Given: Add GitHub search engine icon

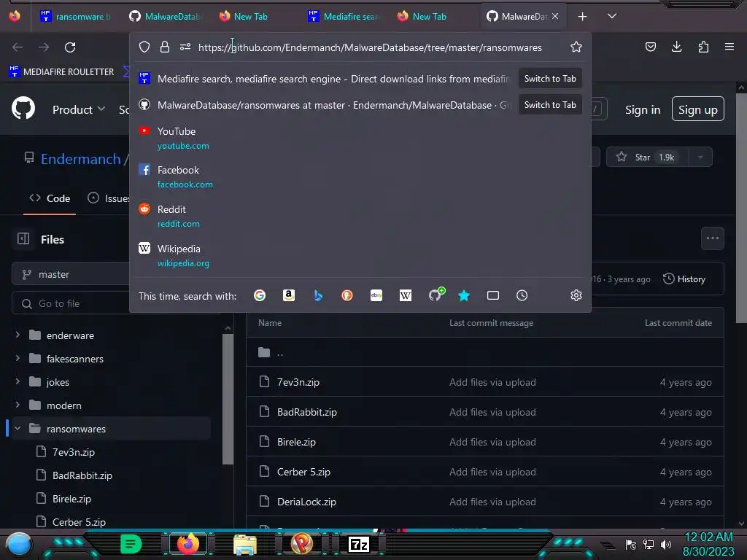Looking at the screenshot, I should click(x=436, y=295).
